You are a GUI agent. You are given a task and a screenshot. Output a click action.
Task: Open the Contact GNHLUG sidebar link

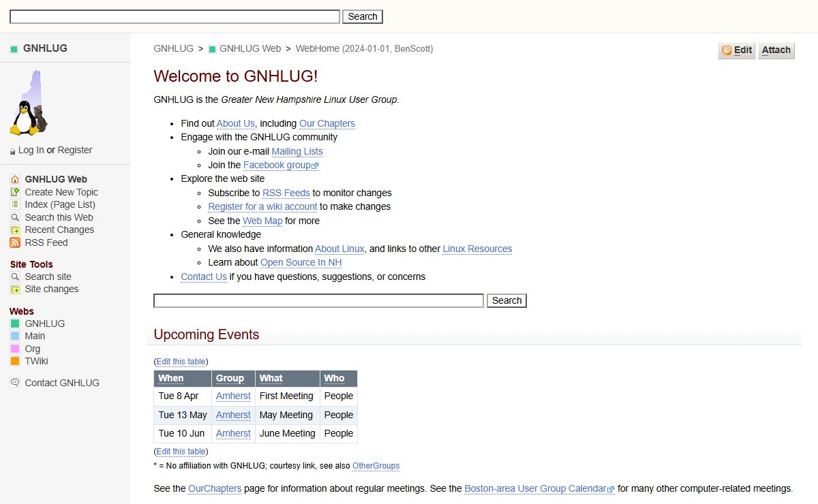point(62,383)
